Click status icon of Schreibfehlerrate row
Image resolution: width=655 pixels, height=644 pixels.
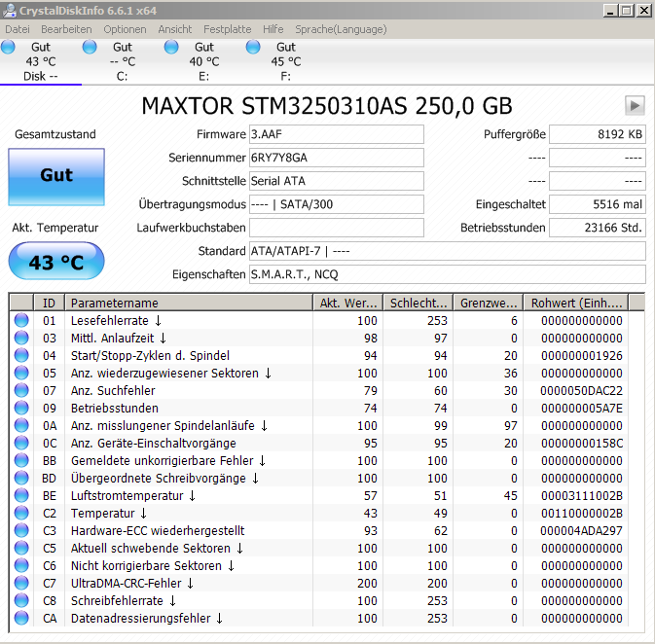[21, 601]
